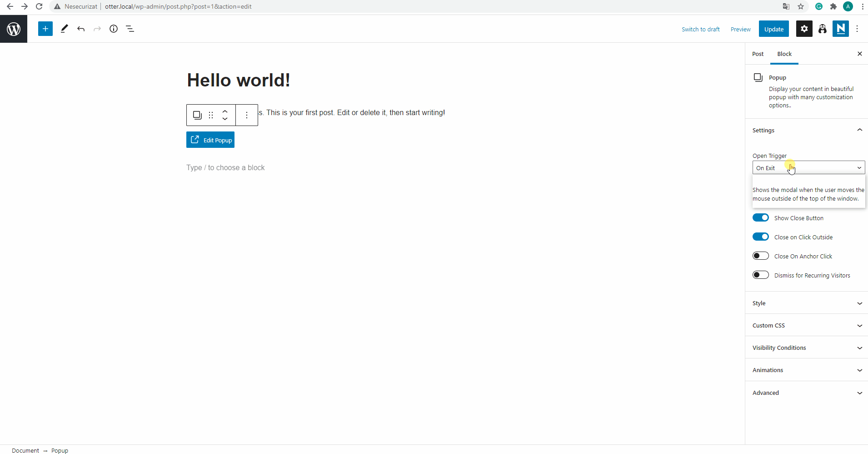Click the Edit Popup button
The image size is (868, 454).
210,140
